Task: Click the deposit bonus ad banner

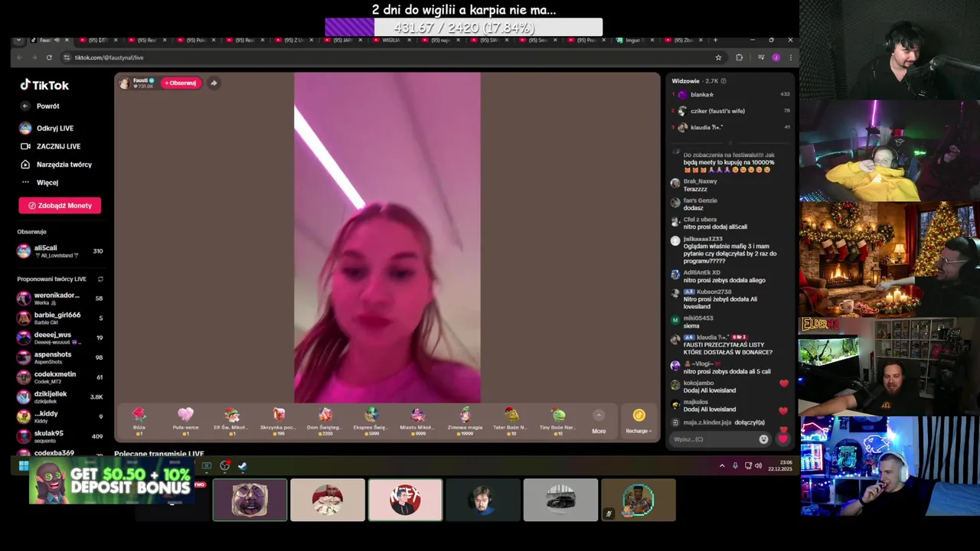Action: pos(112,482)
